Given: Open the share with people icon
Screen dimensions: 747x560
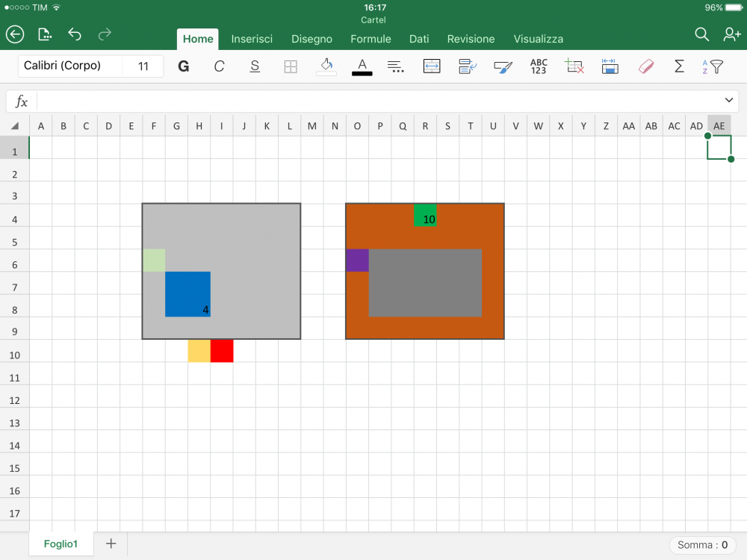Looking at the screenshot, I should (731, 34).
